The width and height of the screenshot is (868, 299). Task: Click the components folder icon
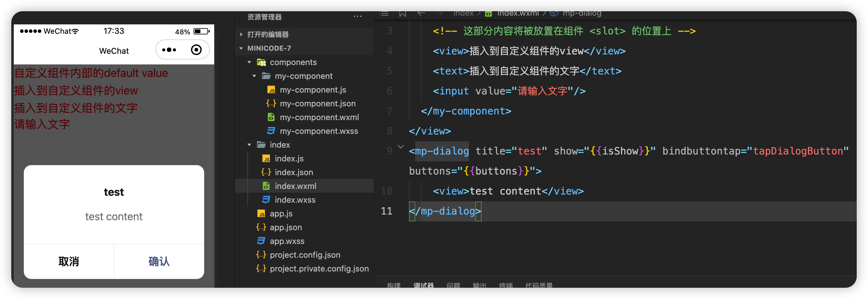click(x=261, y=62)
